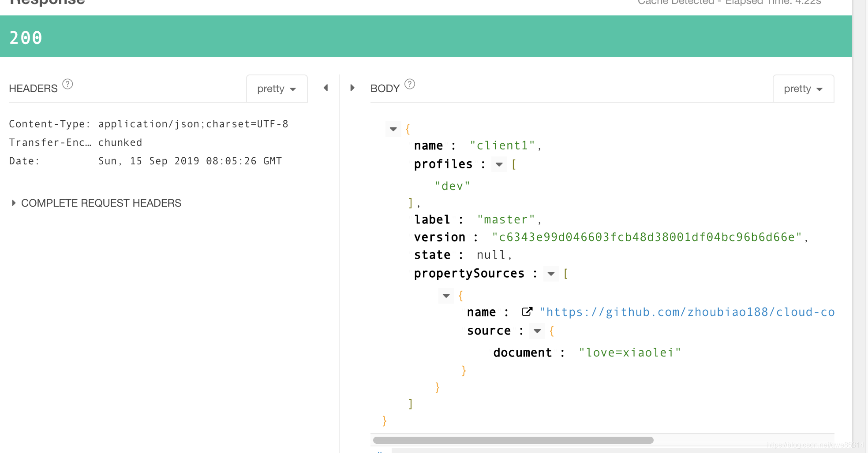
Task: Expand COMPLETE REQUEST HEADERS section
Action: pos(97,203)
